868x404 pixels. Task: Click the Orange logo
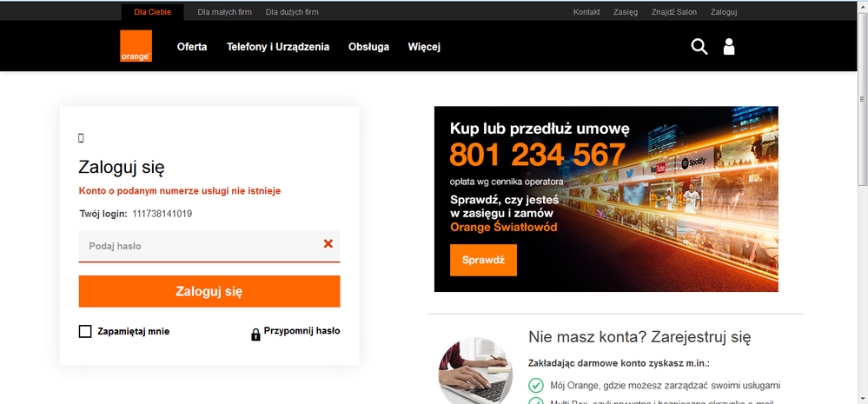coord(136,46)
